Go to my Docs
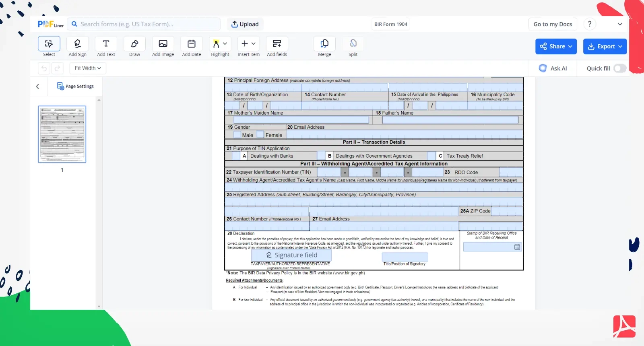Screen dimensions: 644x346 coord(553,24)
